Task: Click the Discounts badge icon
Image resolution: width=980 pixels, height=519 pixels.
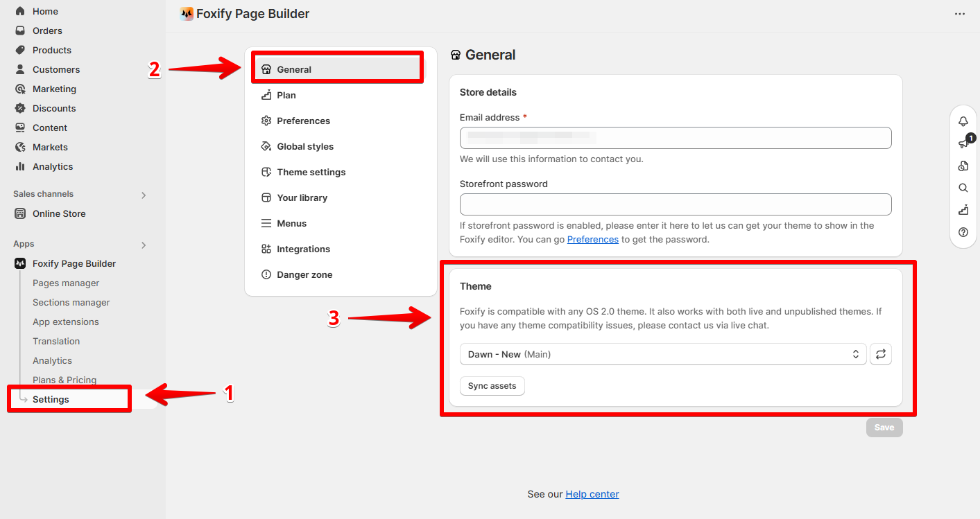Action: 20,108
